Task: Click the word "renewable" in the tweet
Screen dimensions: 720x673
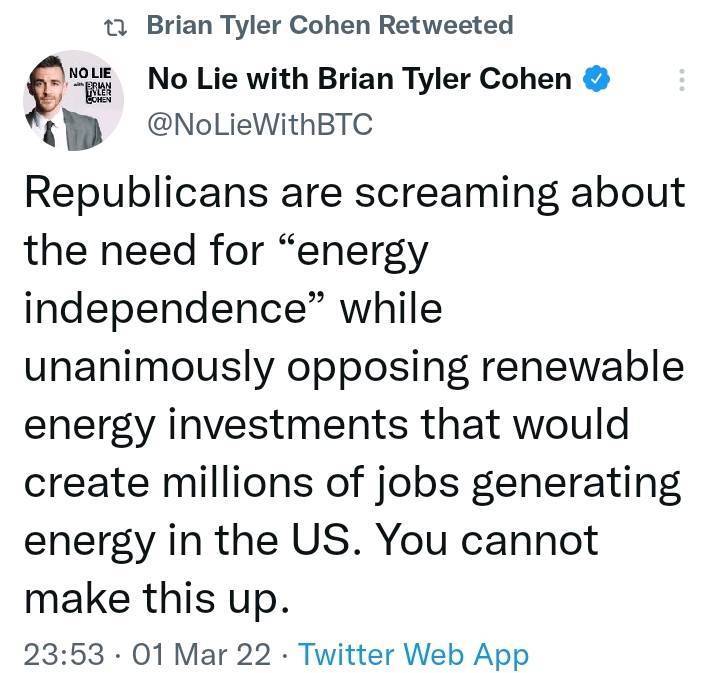Action: click(x=584, y=365)
